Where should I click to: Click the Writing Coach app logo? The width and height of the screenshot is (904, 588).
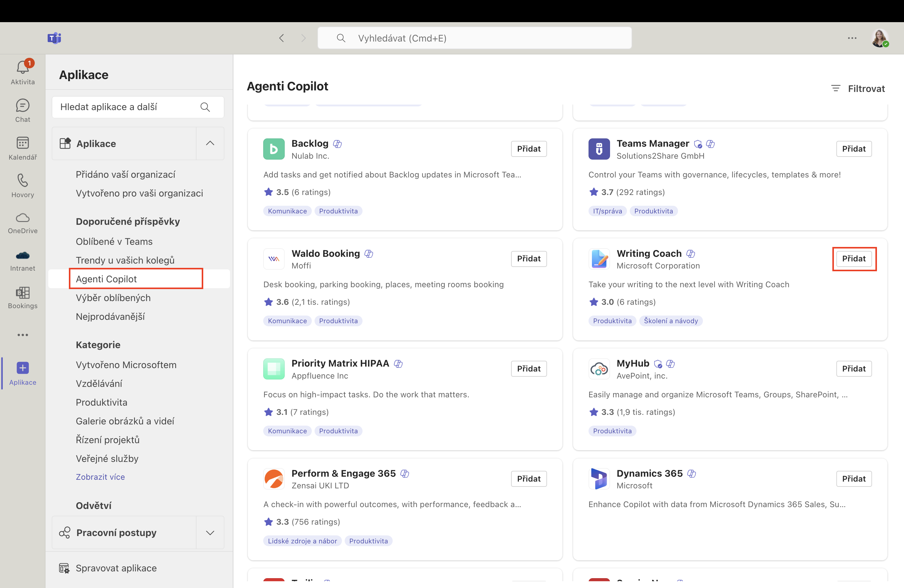coord(599,259)
